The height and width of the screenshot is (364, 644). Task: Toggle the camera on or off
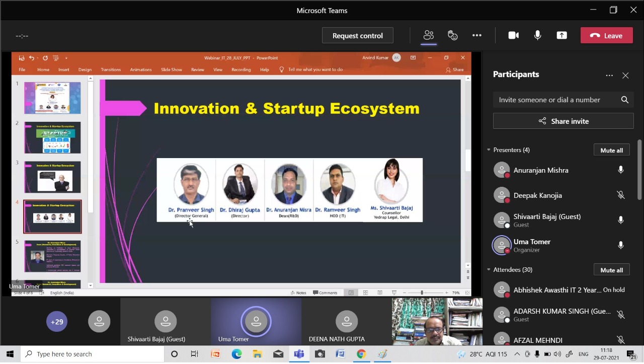tap(513, 35)
